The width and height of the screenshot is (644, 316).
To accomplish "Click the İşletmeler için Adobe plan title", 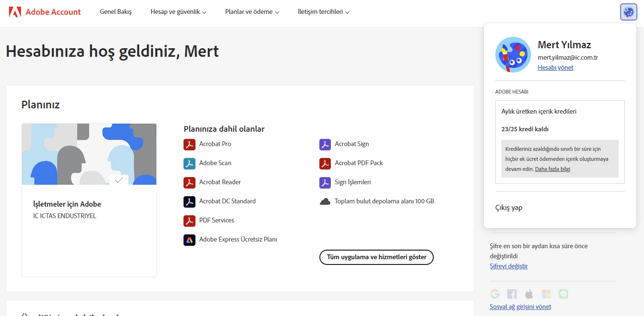I will click(67, 204).
